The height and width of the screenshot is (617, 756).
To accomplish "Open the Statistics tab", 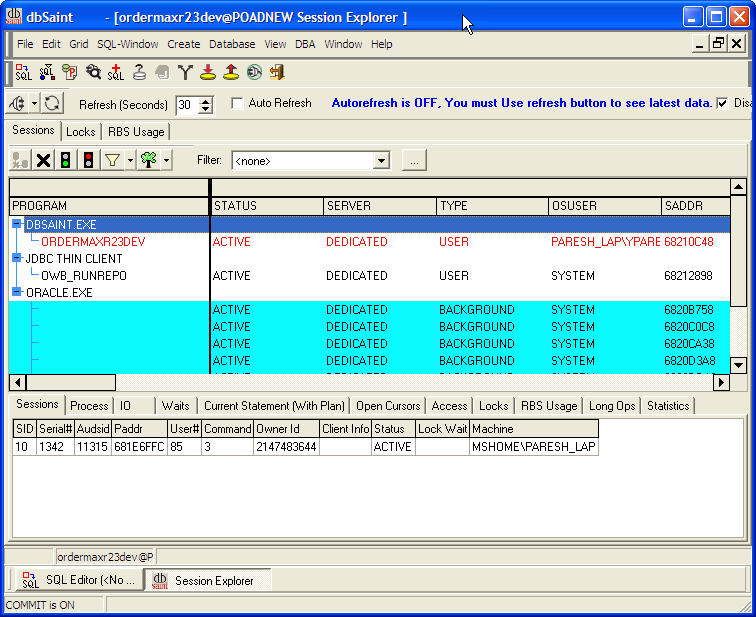I will tap(668, 406).
